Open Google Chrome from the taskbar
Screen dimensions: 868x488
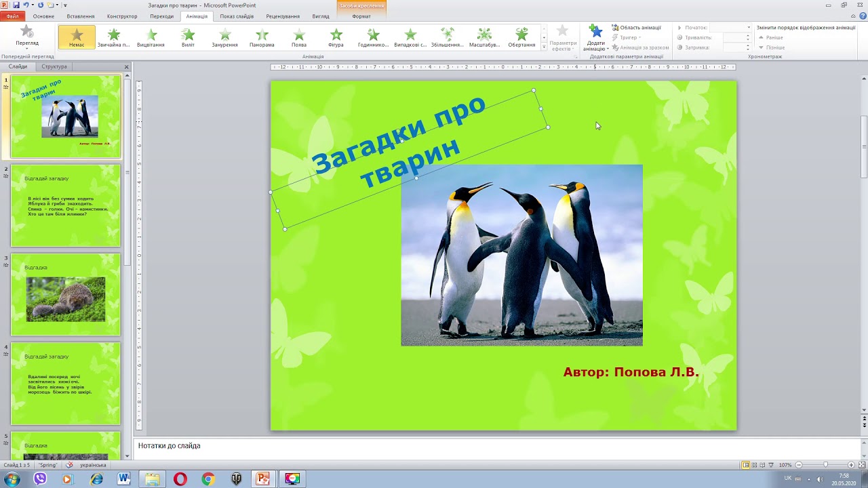tap(208, 479)
